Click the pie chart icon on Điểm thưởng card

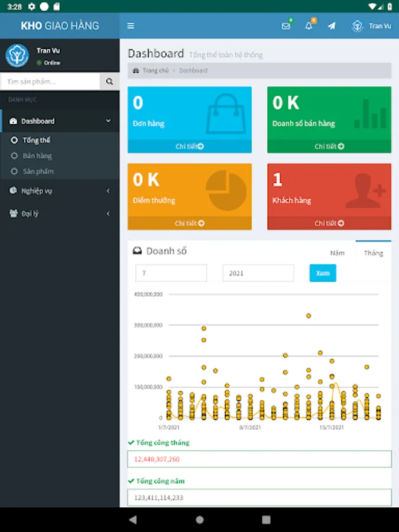[226, 190]
